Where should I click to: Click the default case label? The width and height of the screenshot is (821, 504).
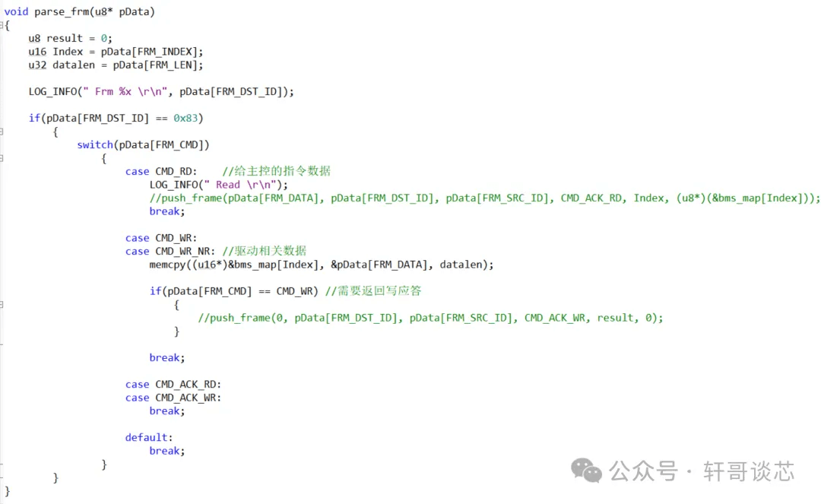pyautogui.click(x=149, y=437)
